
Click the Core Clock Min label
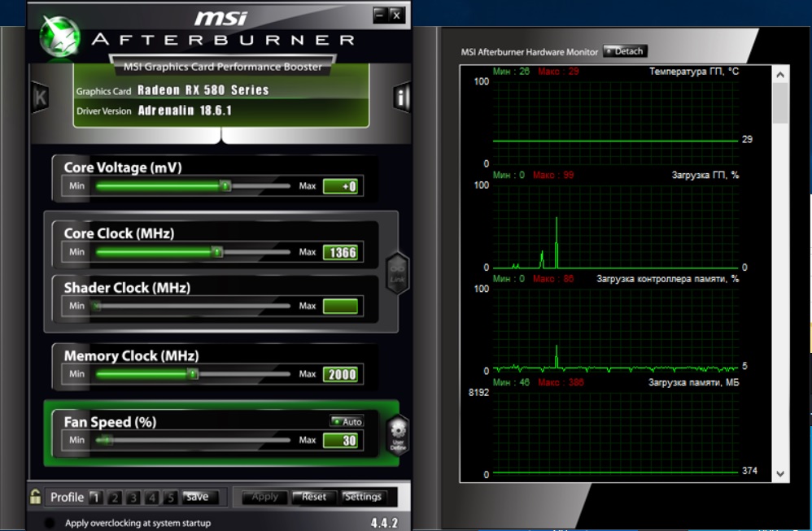click(76, 252)
